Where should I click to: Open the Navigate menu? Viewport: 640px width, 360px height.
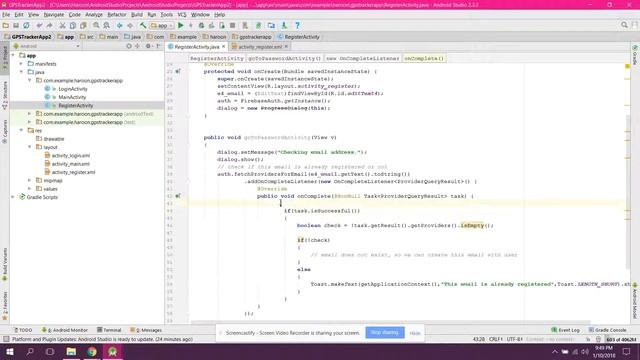pyautogui.click(x=54, y=15)
